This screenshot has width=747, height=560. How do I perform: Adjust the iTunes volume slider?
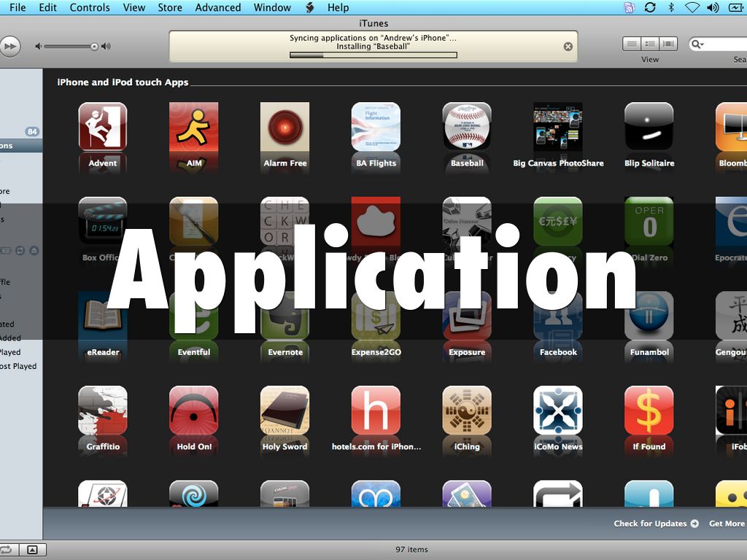(x=94, y=47)
